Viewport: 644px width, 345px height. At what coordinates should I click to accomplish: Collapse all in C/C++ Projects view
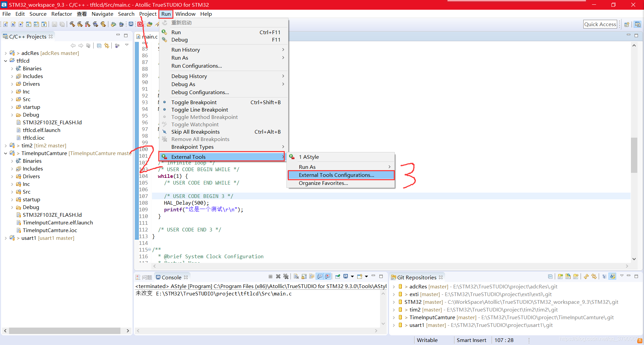click(99, 46)
